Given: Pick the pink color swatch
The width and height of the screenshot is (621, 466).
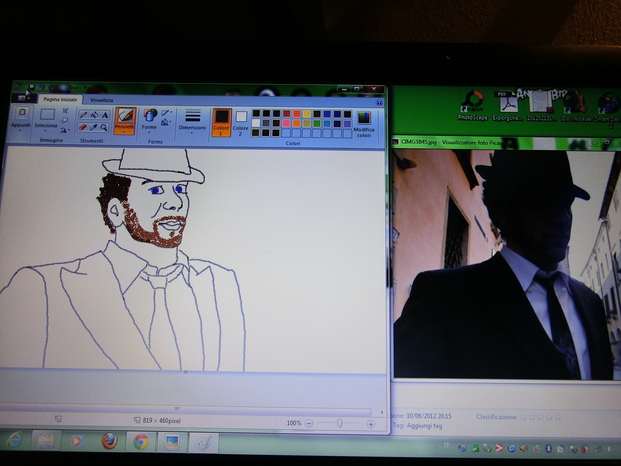Looking at the screenshot, I should coord(286,124).
